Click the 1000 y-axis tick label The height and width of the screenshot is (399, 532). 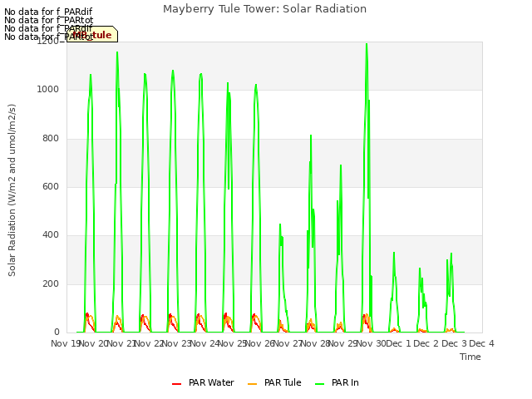[48, 90]
